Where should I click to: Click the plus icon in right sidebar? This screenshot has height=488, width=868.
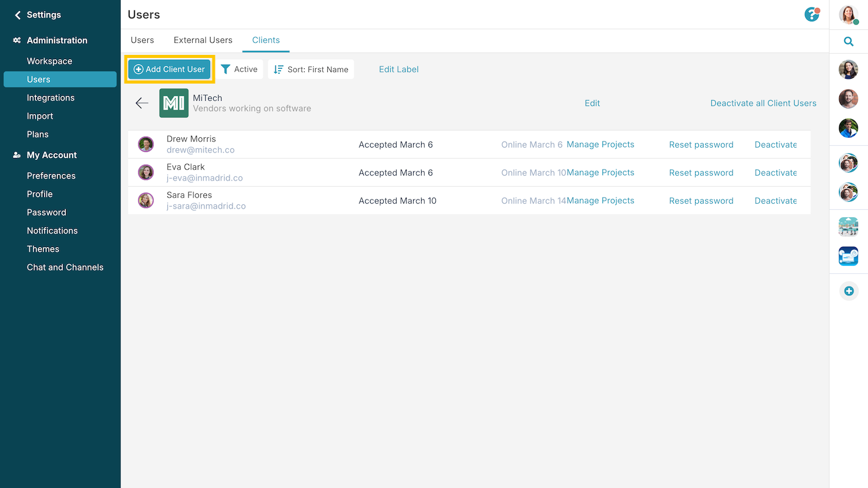click(848, 291)
